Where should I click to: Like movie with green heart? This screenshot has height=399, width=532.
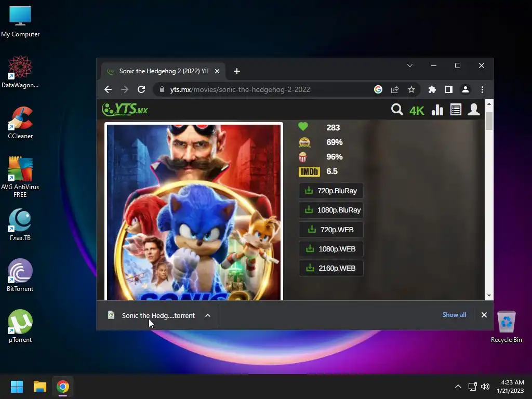(x=303, y=127)
